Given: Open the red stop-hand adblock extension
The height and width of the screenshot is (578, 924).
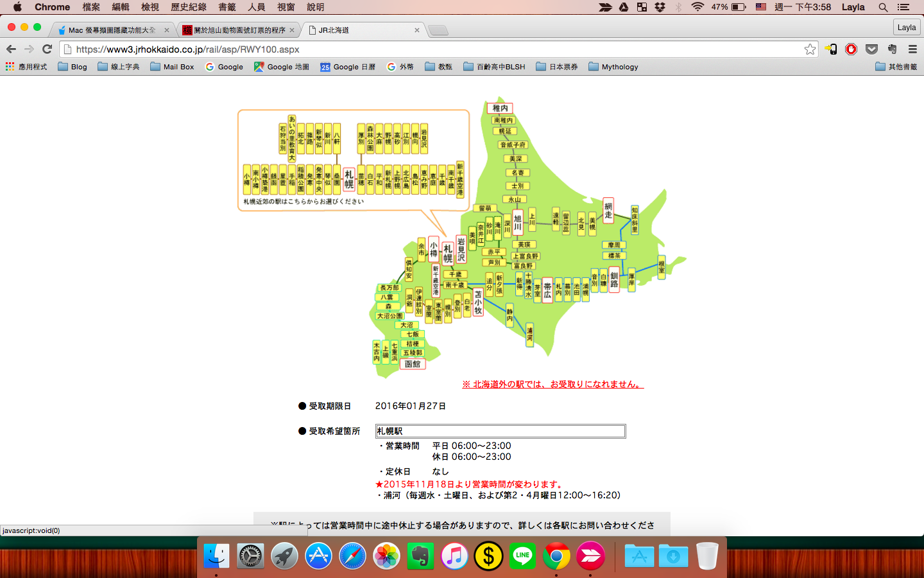Looking at the screenshot, I should [851, 49].
